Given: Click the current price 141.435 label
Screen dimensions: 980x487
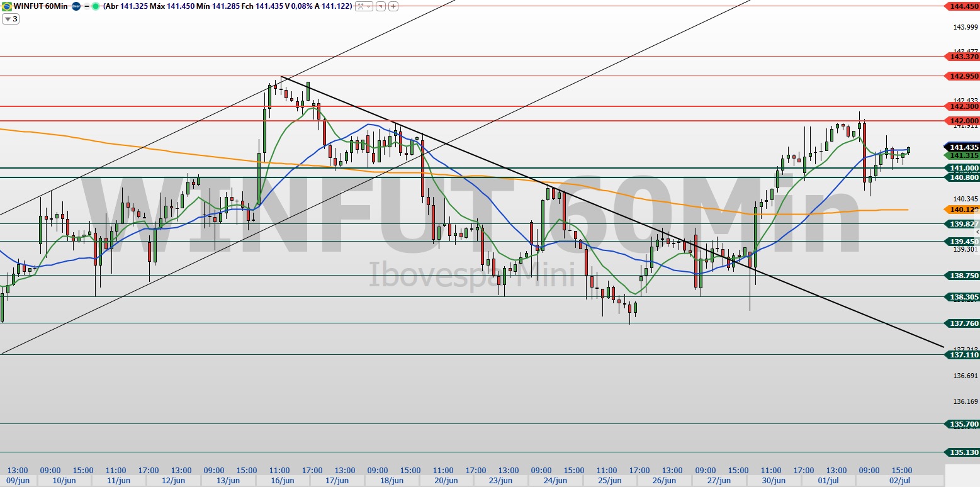Looking at the screenshot, I should click(x=963, y=147).
